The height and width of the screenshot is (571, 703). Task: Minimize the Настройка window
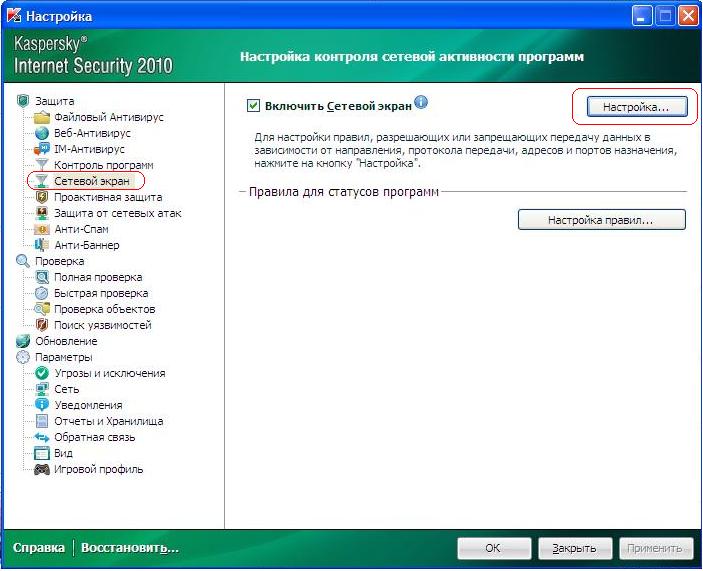(642, 16)
